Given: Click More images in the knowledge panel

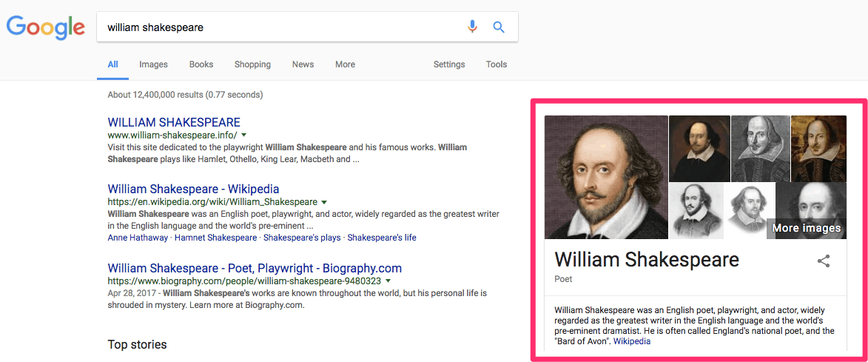Looking at the screenshot, I should 806,228.
